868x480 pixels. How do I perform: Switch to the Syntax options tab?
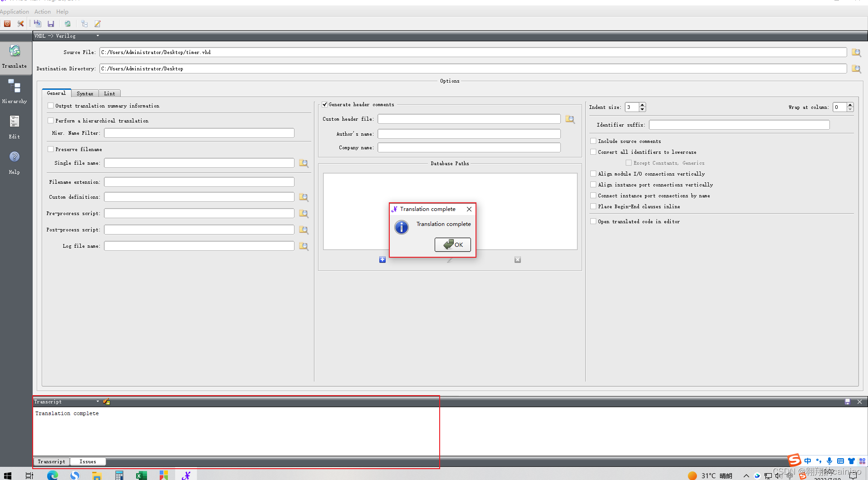click(x=85, y=93)
